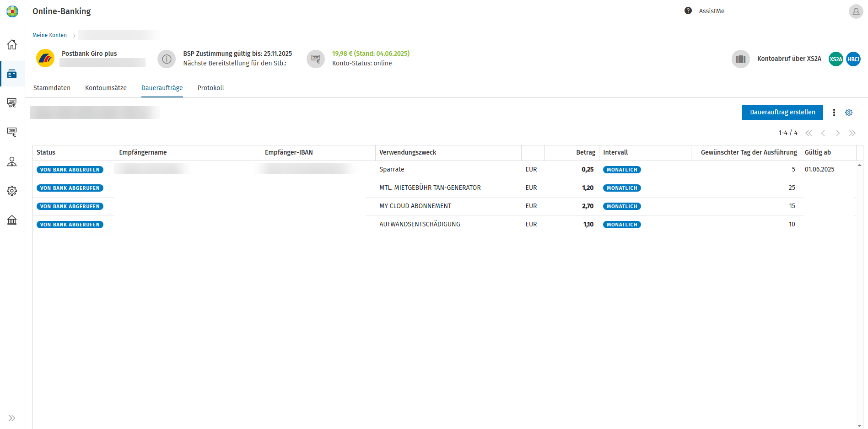Click the BSP info circle icon
868x429 pixels.
tap(167, 59)
